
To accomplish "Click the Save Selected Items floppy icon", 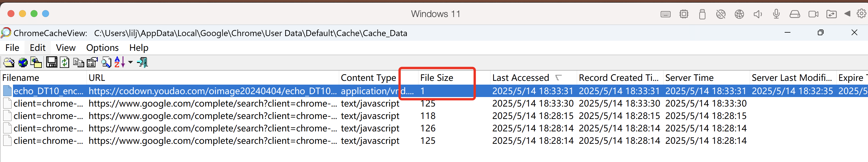I will pyautogui.click(x=51, y=62).
